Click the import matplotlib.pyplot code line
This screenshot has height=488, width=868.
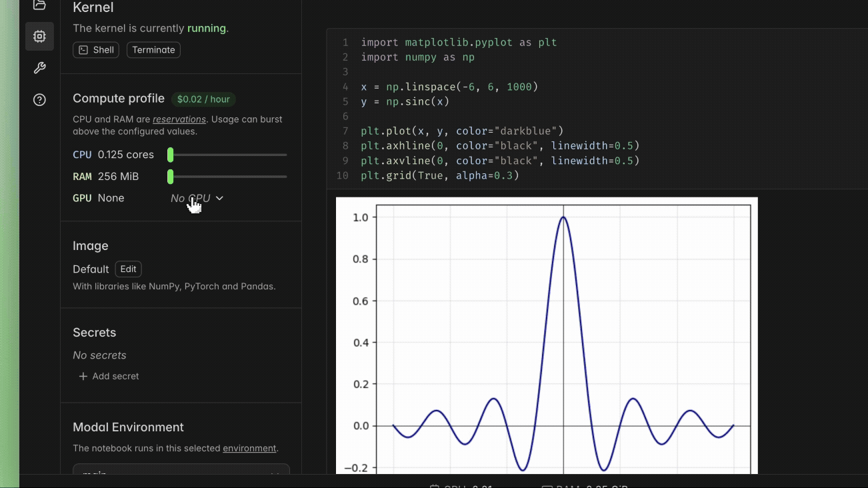click(459, 43)
